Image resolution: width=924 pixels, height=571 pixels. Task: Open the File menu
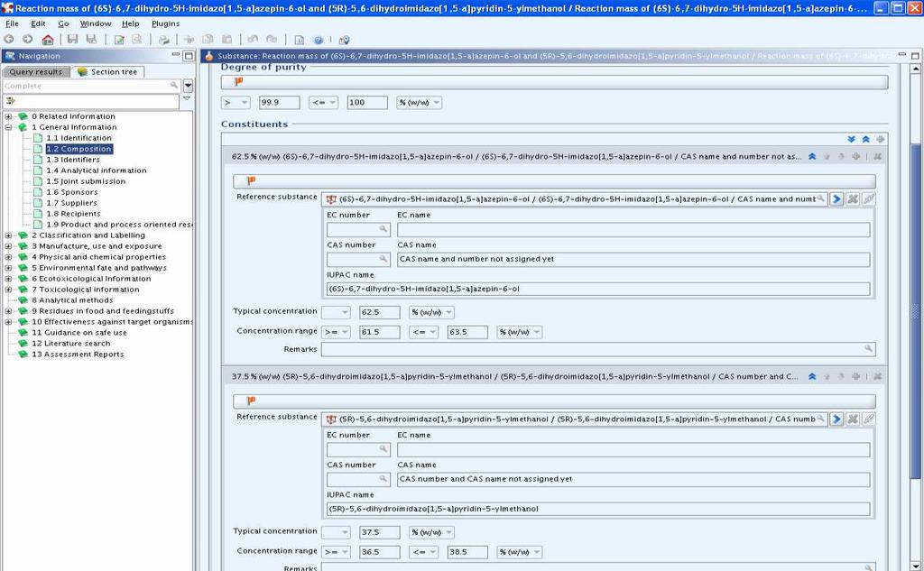coord(12,23)
